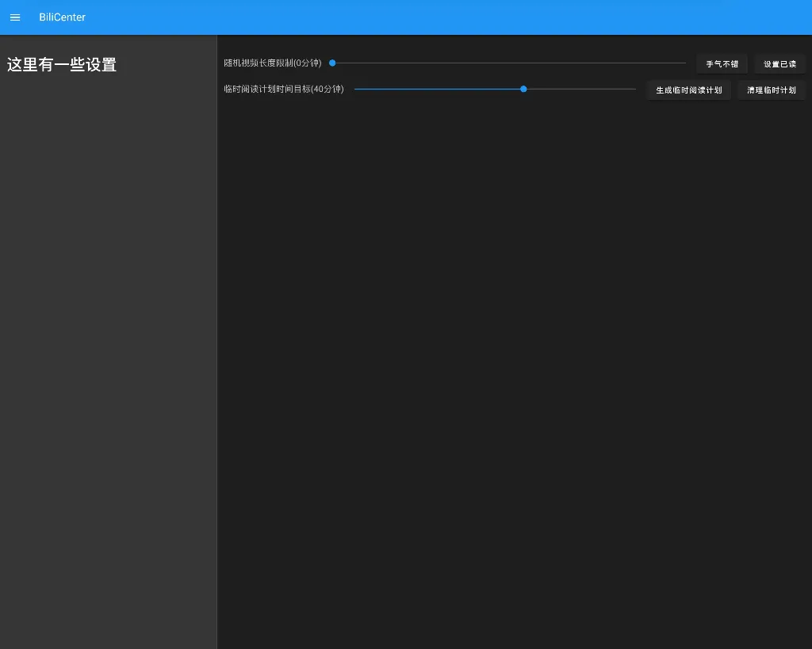812x649 pixels.
Task: Select the 临时阅读计划时间目标(40分钟) label
Action: 284,89
